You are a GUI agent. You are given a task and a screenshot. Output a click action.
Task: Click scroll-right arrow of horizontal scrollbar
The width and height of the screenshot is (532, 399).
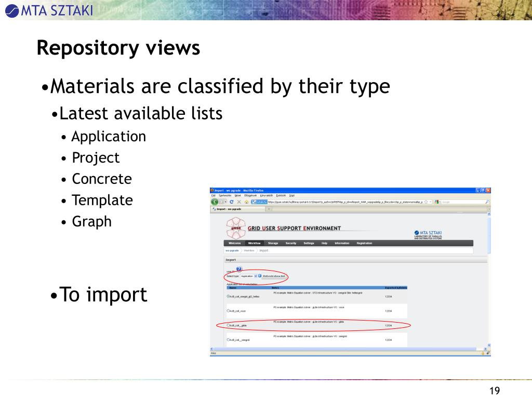point(485,349)
